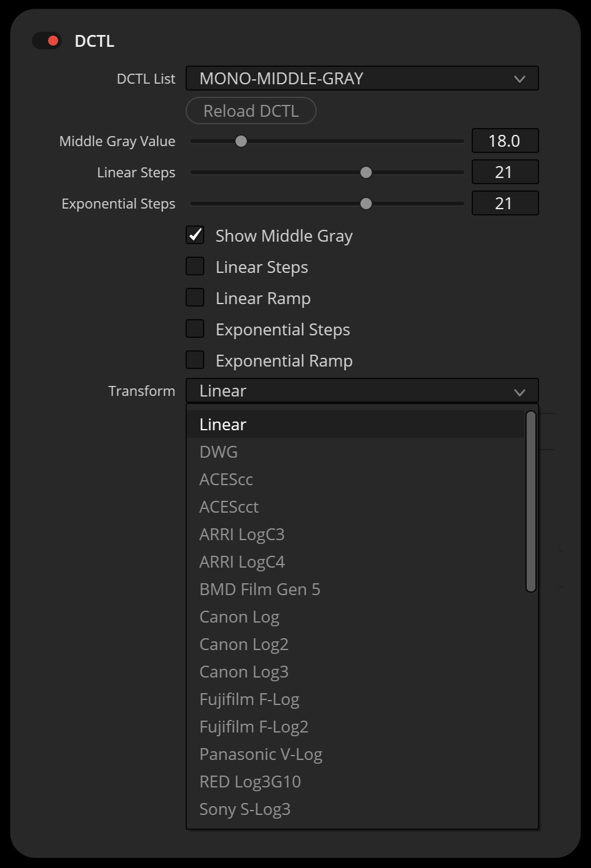Select DWG from the Transform list

point(219,452)
